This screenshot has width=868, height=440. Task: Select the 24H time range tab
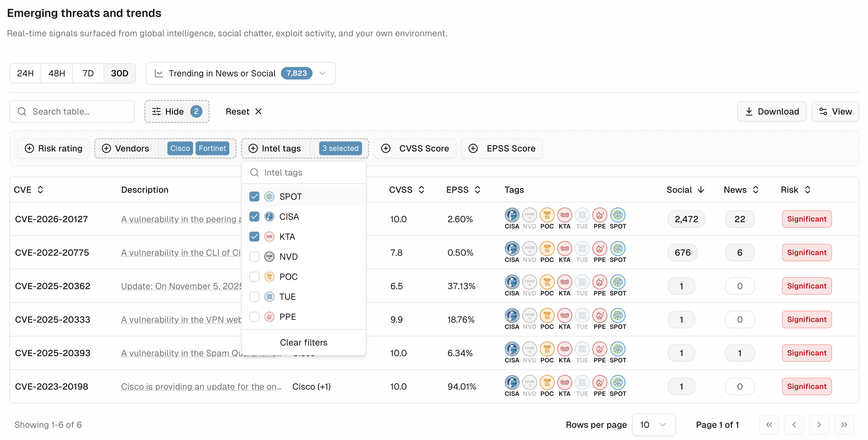(25, 73)
